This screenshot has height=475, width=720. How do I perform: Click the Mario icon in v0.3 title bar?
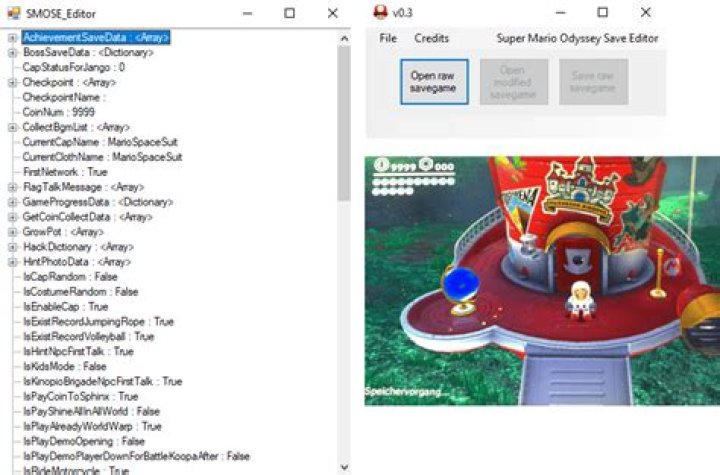pyautogui.click(x=380, y=13)
